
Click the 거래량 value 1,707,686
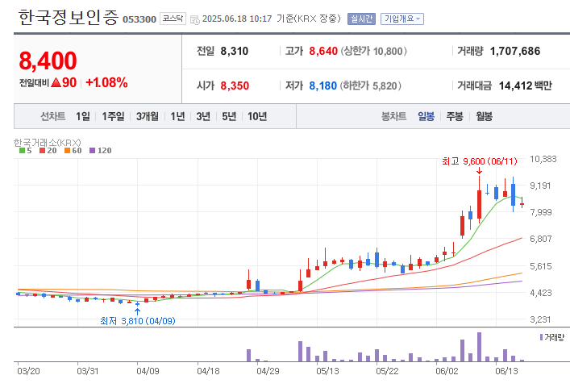[x=515, y=52]
